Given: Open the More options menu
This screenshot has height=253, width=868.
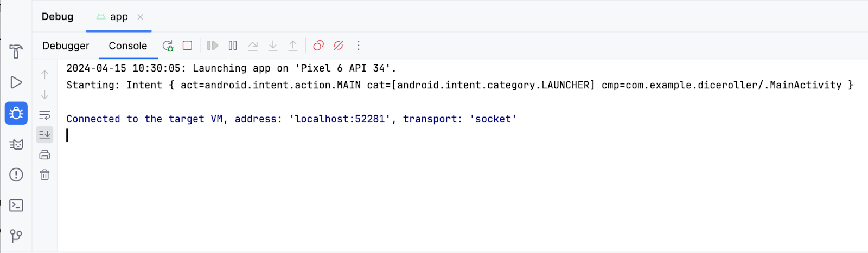Looking at the screenshot, I should (358, 46).
